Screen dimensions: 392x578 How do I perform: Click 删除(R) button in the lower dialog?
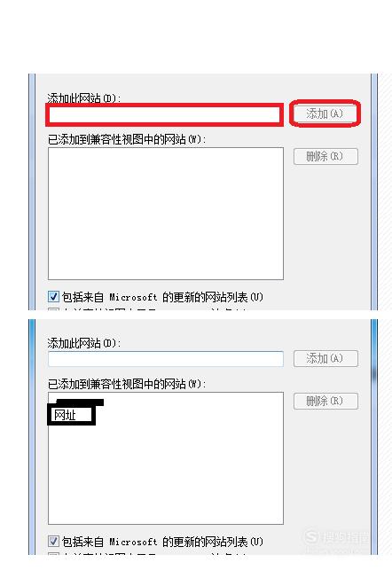pyautogui.click(x=325, y=401)
